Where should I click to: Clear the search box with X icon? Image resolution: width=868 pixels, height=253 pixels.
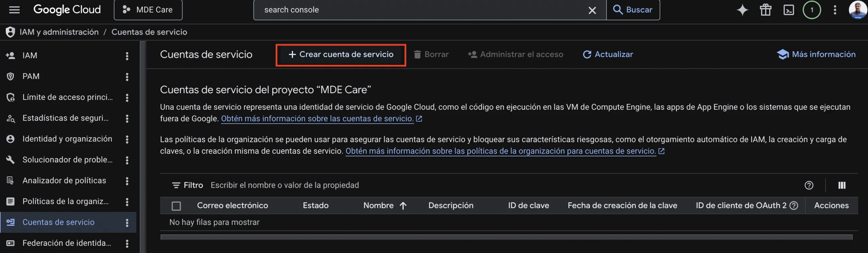coord(592,10)
